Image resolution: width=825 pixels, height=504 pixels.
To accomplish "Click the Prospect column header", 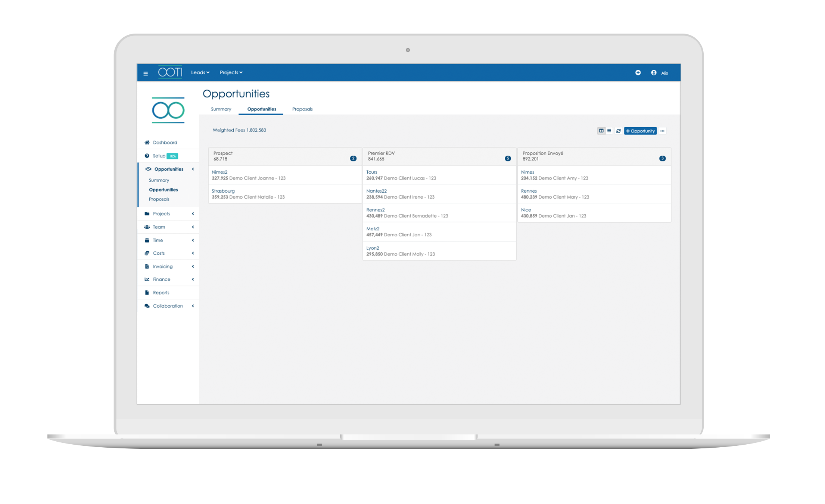I will tap(285, 156).
